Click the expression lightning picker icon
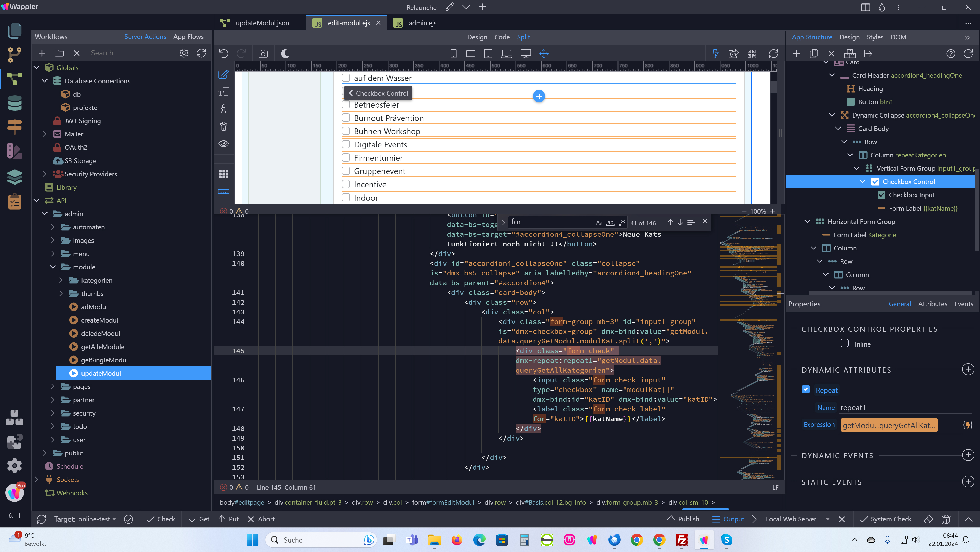 pyautogui.click(x=967, y=425)
